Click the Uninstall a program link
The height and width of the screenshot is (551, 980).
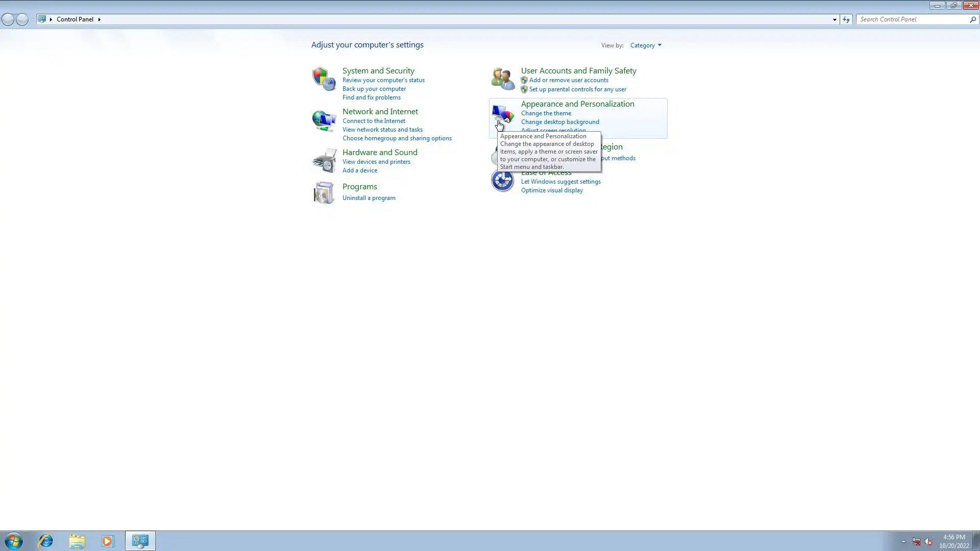point(369,198)
